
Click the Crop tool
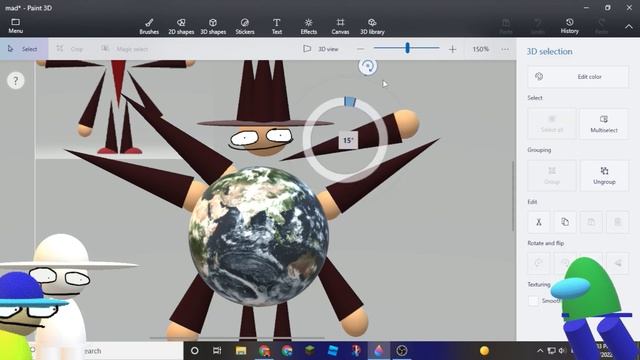click(70, 49)
